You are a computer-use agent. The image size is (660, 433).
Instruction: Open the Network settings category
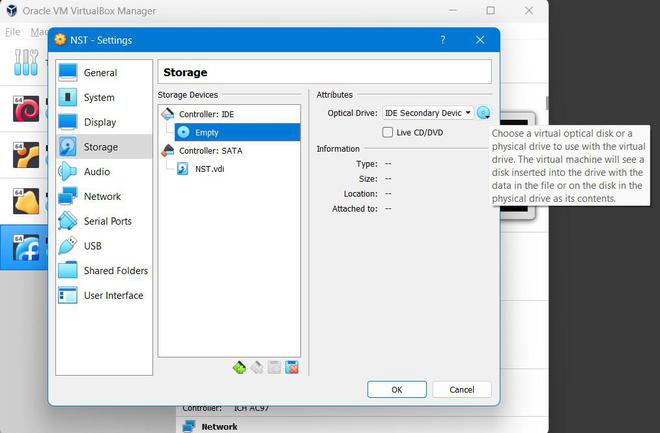(104, 197)
